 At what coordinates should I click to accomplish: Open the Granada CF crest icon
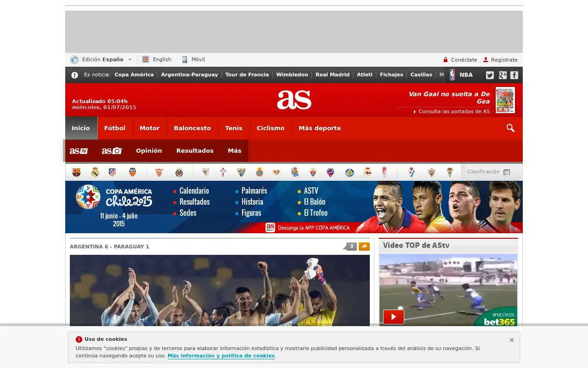385,172
